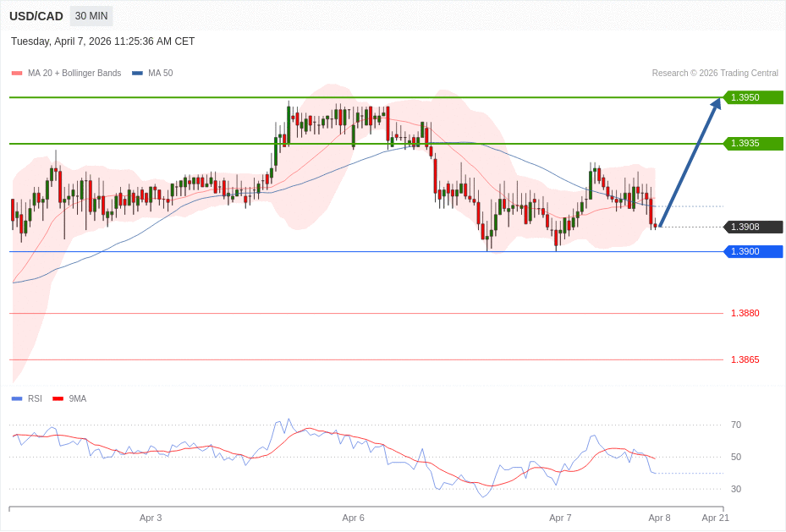Click the blue upward forecast arrow head
This screenshot has height=532, width=786.
[x=716, y=104]
